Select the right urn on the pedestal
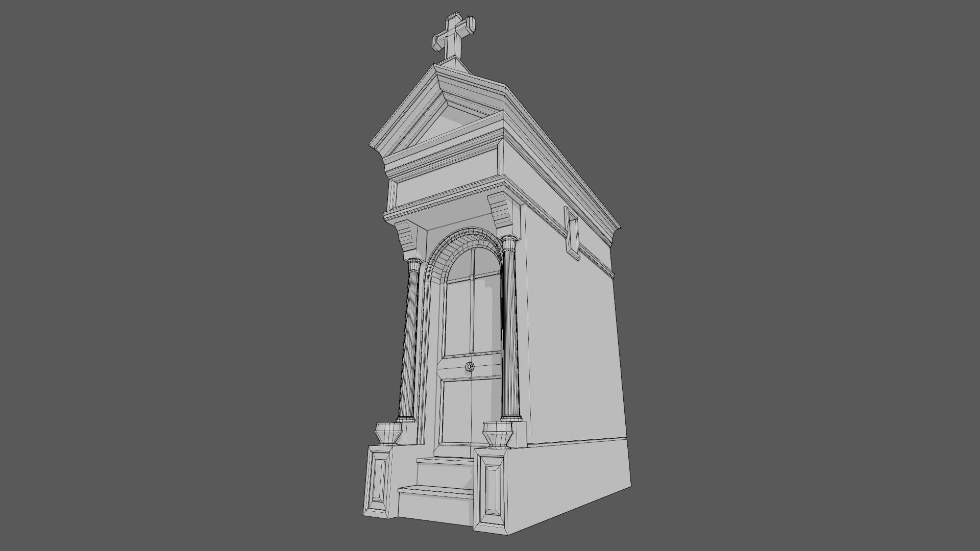The height and width of the screenshot is (551, 980). 497,435
